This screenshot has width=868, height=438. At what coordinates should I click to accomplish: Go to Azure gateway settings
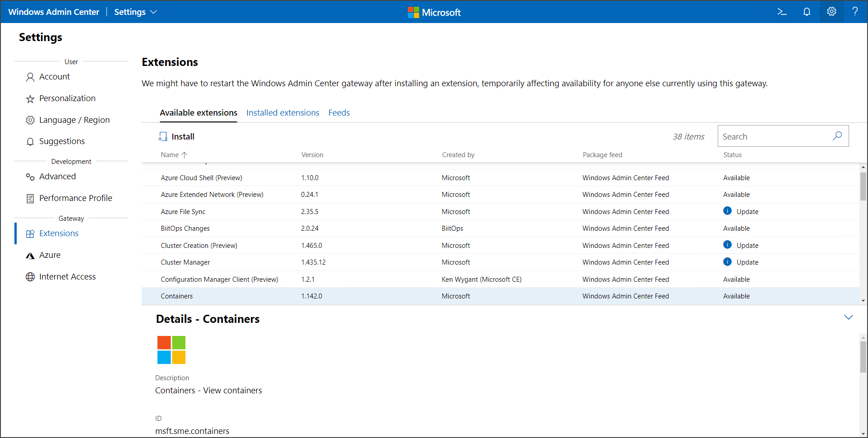50,255
